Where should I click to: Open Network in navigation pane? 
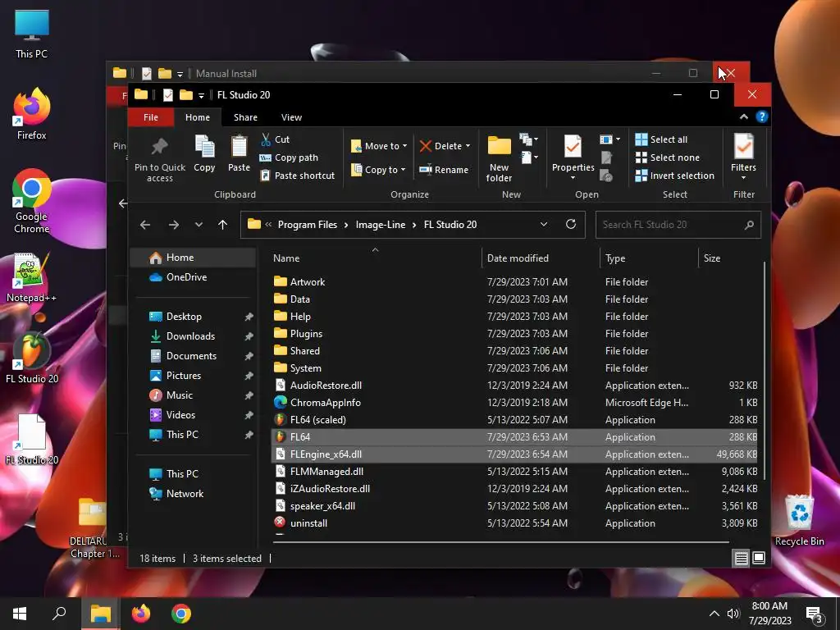tap(193, 493)
